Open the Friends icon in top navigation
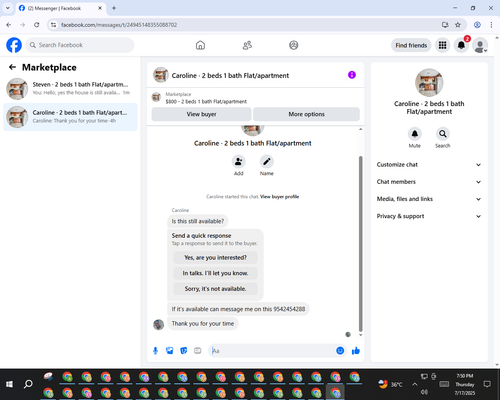The image size is (500, 400). [247, 45]
